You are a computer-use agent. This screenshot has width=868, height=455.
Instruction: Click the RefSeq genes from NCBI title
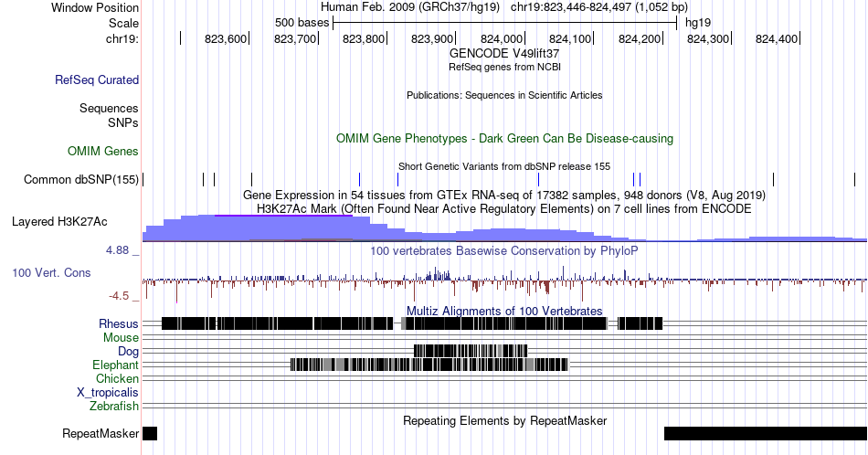(504, 67)
